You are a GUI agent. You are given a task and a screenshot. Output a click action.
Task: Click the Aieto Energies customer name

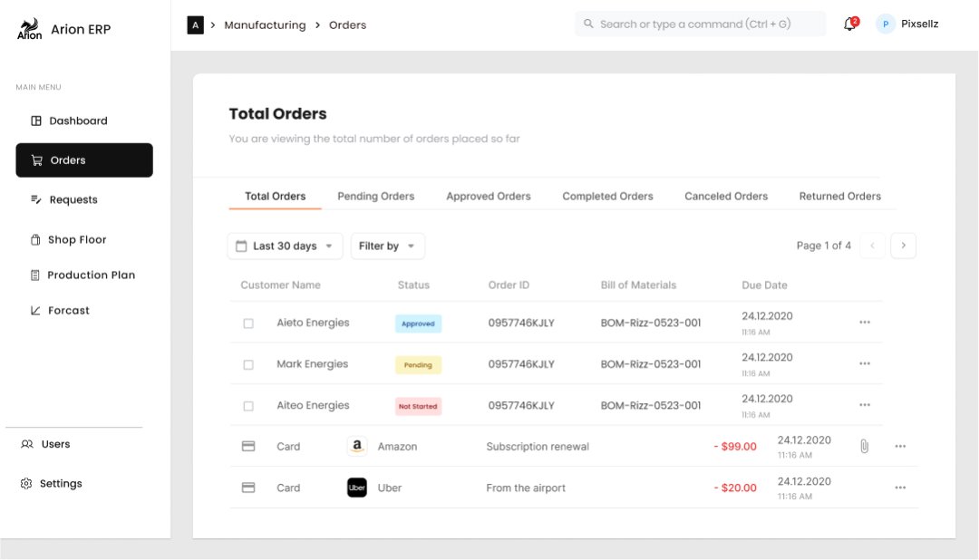[313, 323]
